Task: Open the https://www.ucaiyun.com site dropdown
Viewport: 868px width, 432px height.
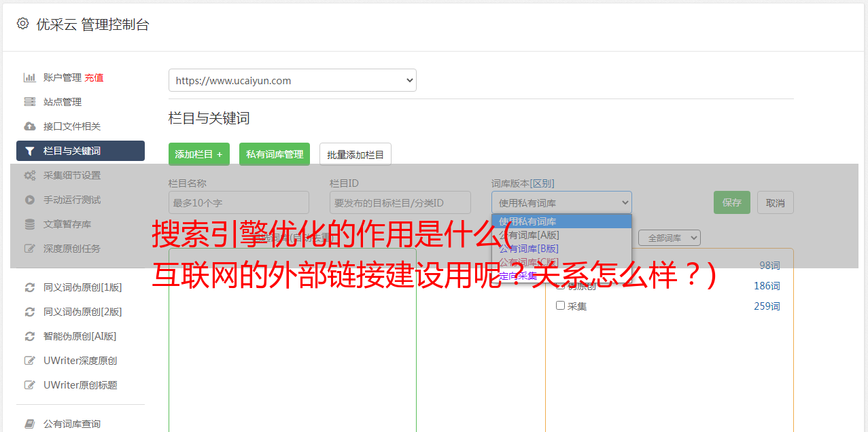Action: (292, 80)
